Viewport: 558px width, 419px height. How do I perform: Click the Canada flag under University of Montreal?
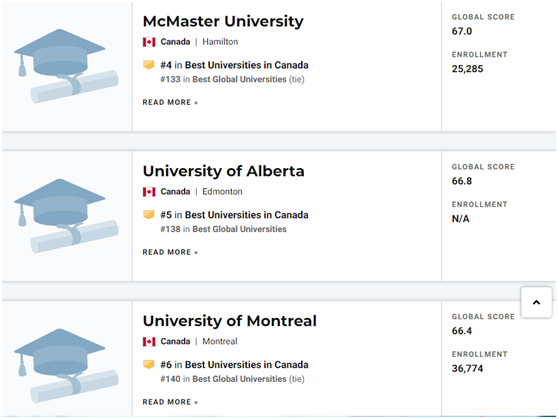tap(149, 342)
